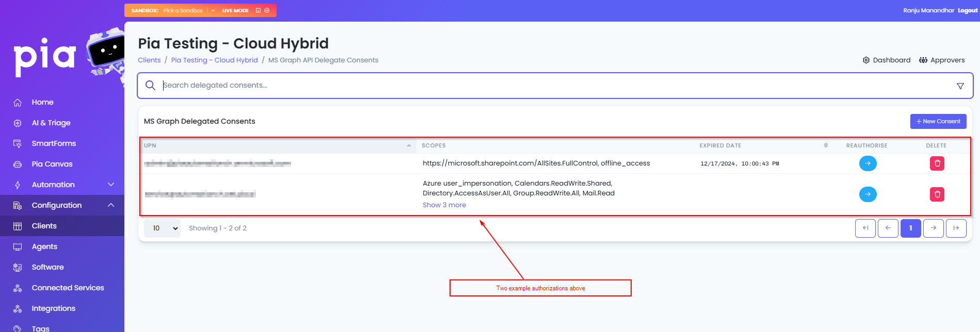Image resolution: width=980 pixels, height=332 pixels.
Task: Click the AI & Triage sidebar icon
Action: tap(18, 123)
